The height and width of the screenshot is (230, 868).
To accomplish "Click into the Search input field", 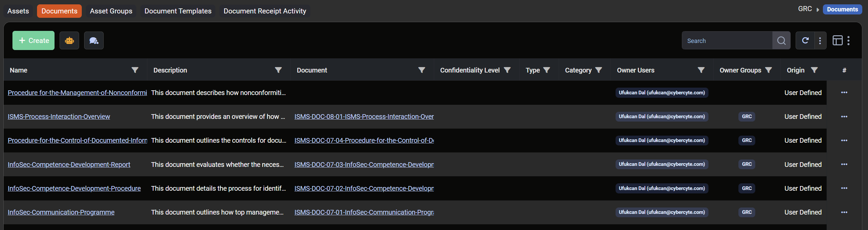I will coord(727,41).
